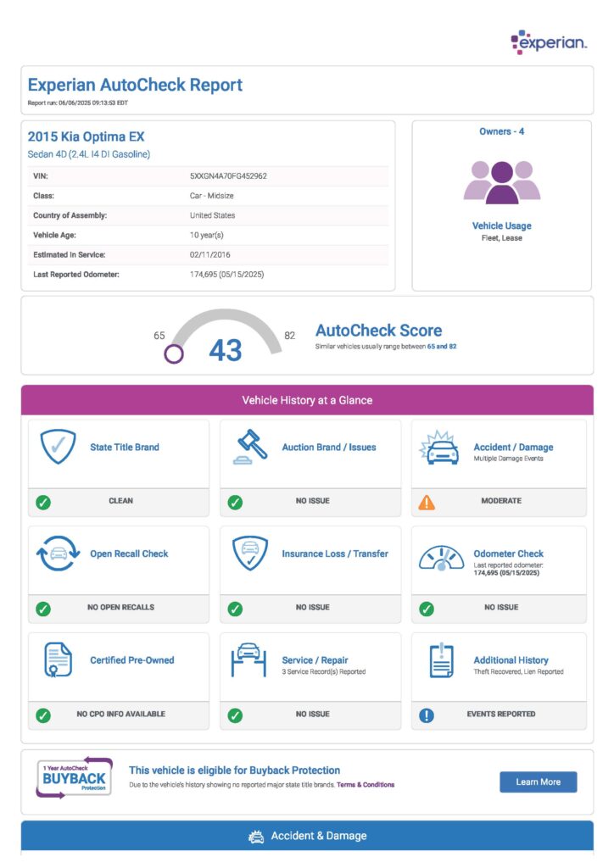This screenshot has width=614, height=868.
Task: Click the Accident / Damage car icon
Action: (441, 448)
